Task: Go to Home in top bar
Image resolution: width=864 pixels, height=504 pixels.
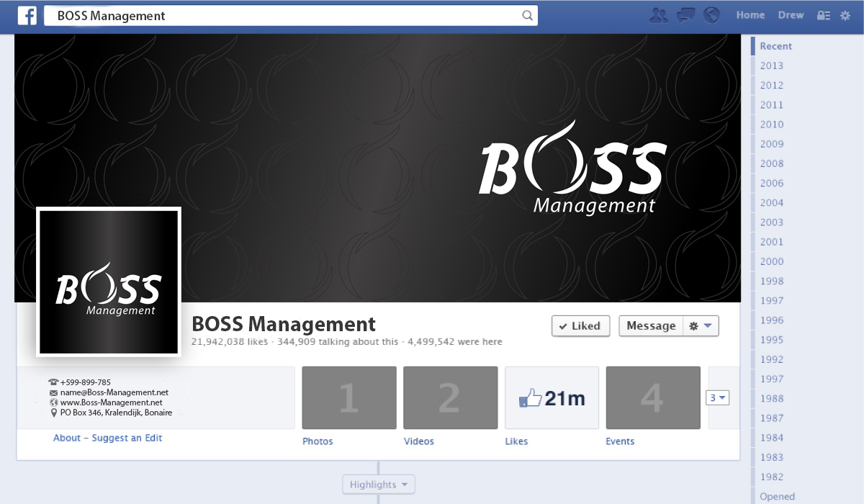Action: [x=750, y=15]
